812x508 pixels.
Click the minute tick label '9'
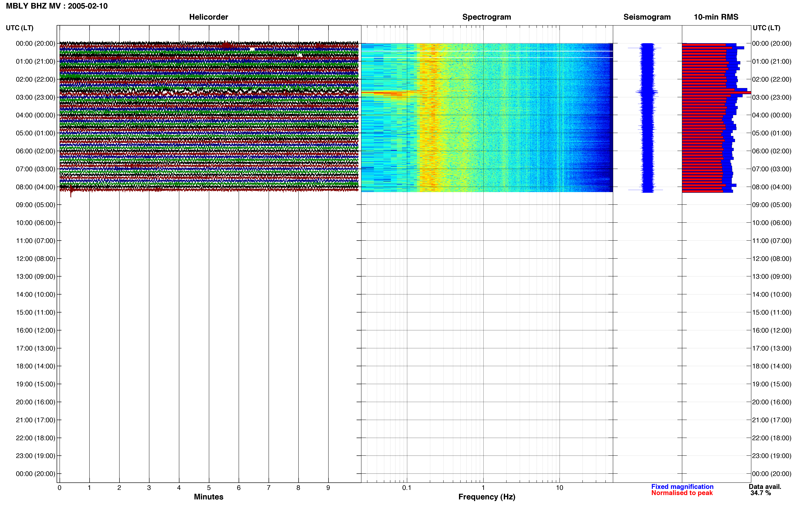coord(328,488)
